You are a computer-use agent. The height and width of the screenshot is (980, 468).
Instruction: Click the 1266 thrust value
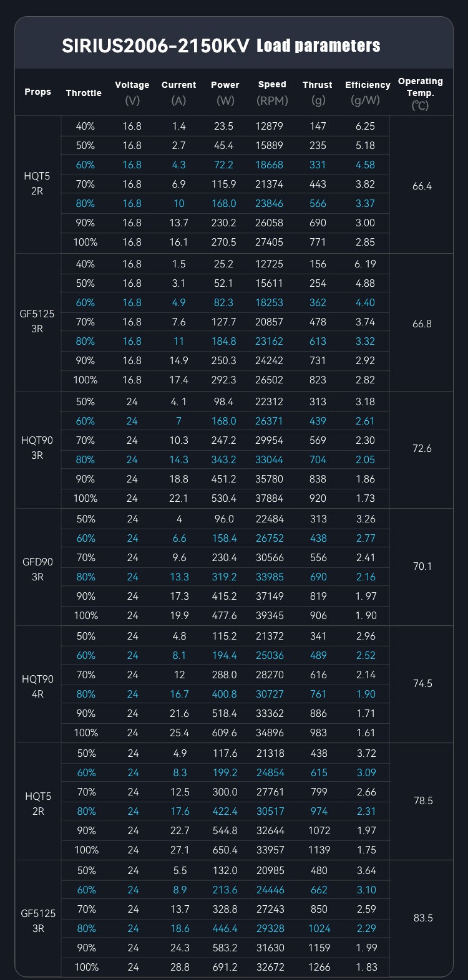click(319, 967)
